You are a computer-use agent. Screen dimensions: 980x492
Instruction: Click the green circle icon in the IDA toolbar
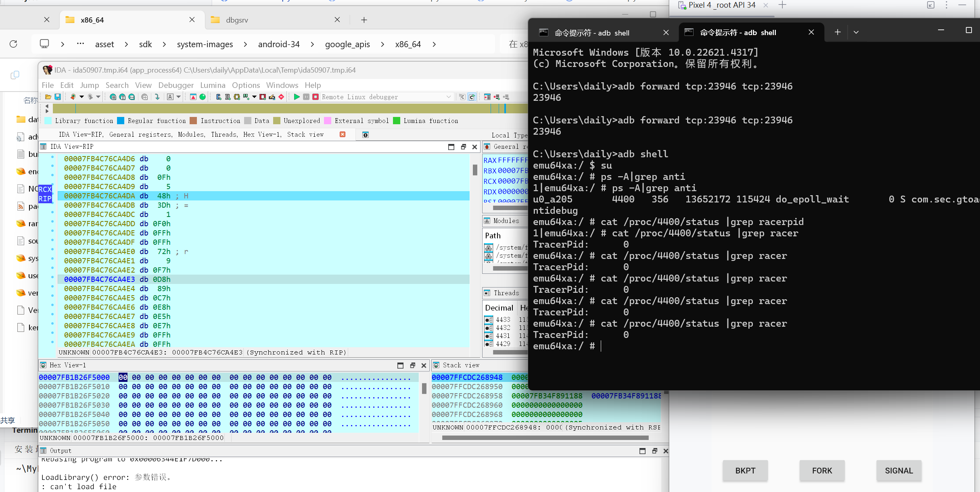point(203,97)
